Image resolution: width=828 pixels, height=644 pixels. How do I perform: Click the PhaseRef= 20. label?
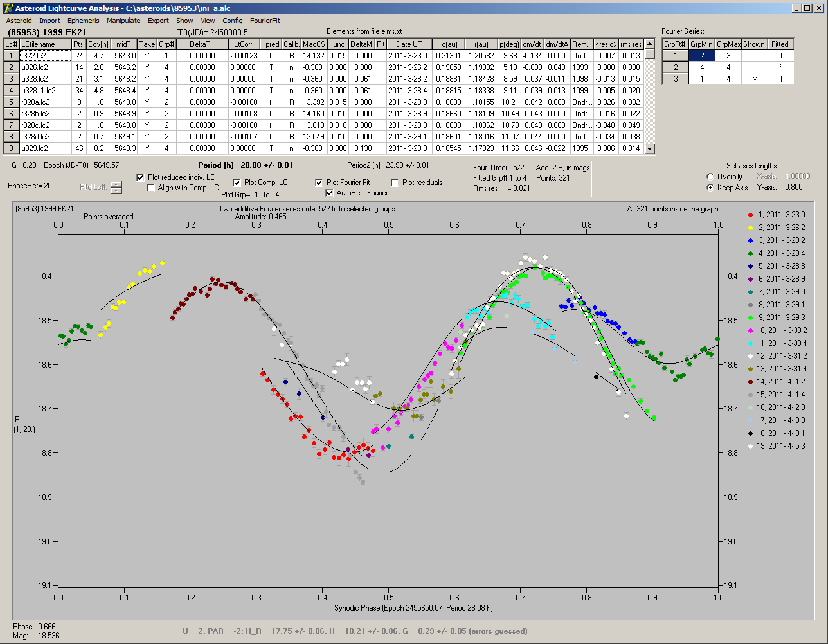pos(30,185)
